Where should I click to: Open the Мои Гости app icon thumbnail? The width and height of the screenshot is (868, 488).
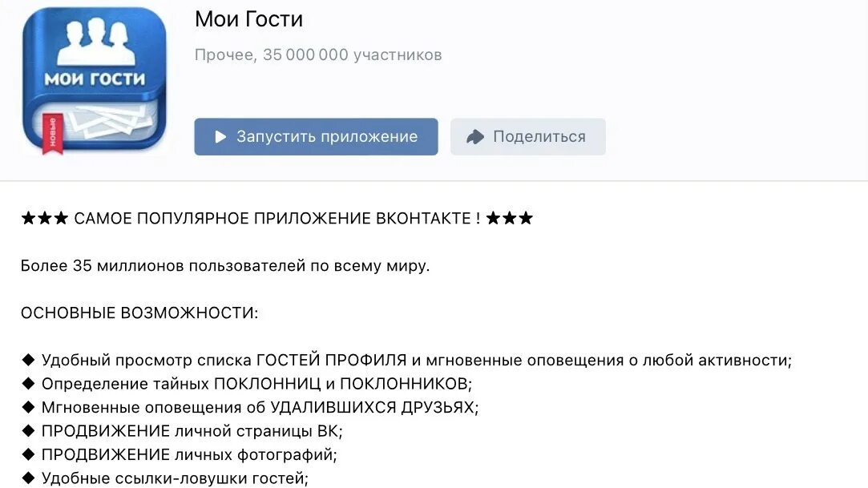(95, 81)
